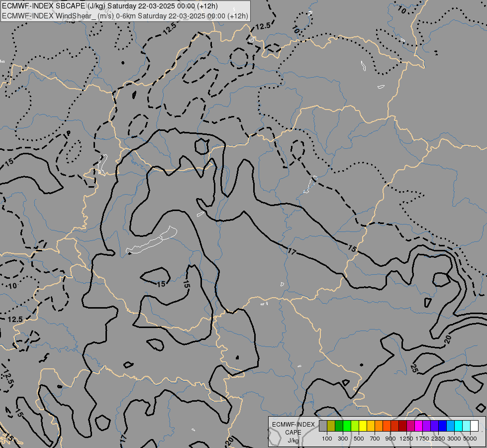Screen dimensions: 487x448
Task: Pick the amber gold legend swatch
Action: tap(371, 426)
